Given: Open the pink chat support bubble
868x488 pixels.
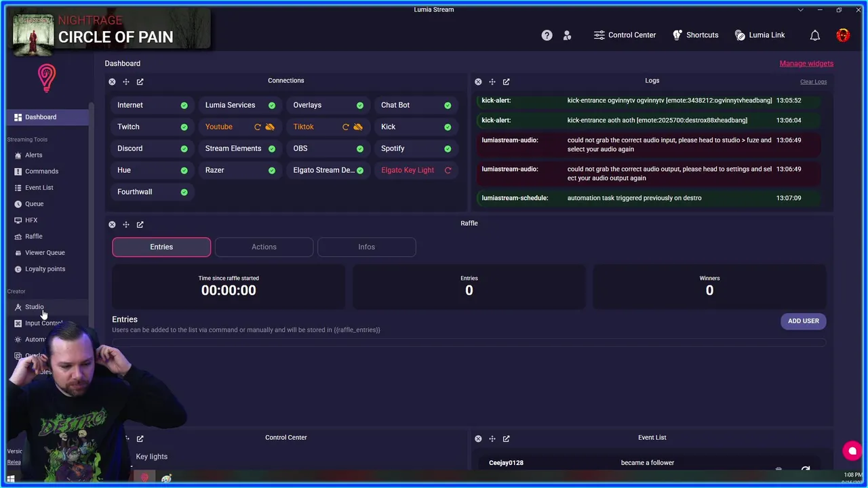Looking at the screenshot, I should 852,451.
